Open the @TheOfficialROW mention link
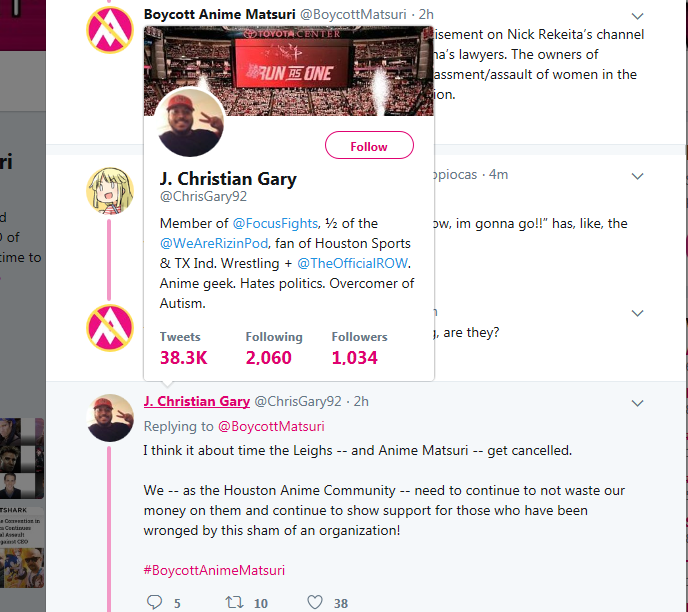 352,263
